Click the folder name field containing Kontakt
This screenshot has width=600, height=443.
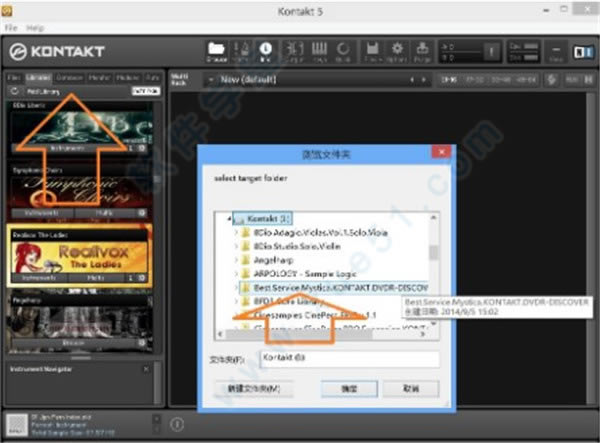349,359
